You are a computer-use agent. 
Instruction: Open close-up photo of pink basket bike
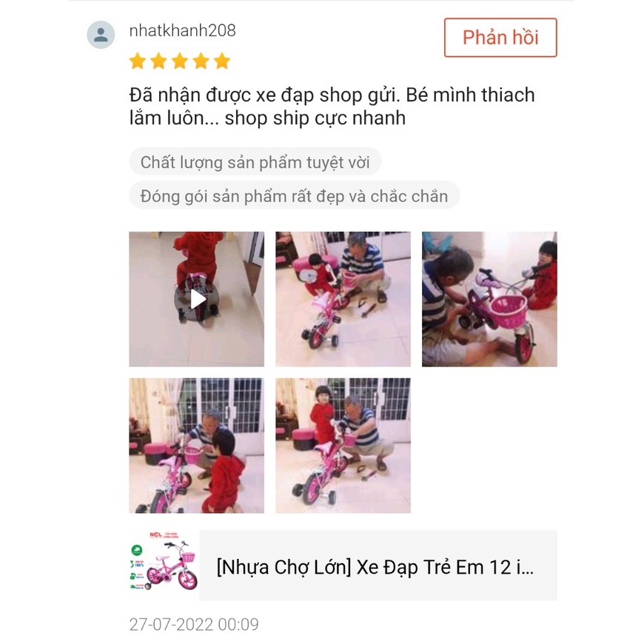pyautogui.click(x=489, y=299)
